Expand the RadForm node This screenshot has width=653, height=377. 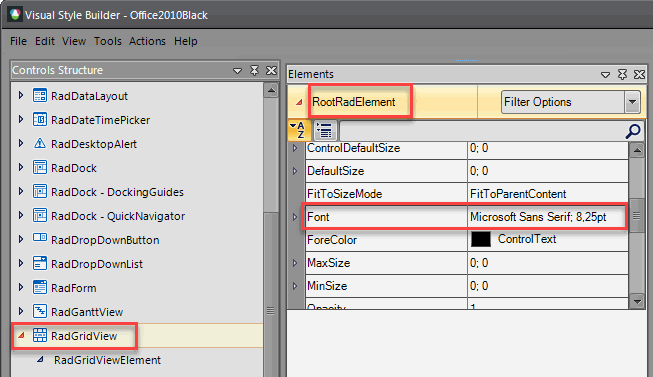[x=21, y=287]
